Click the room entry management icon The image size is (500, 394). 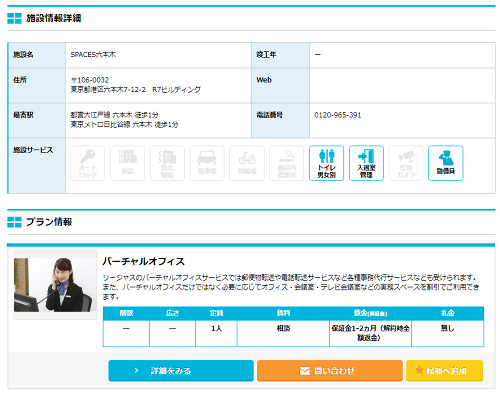coord(366,163)
